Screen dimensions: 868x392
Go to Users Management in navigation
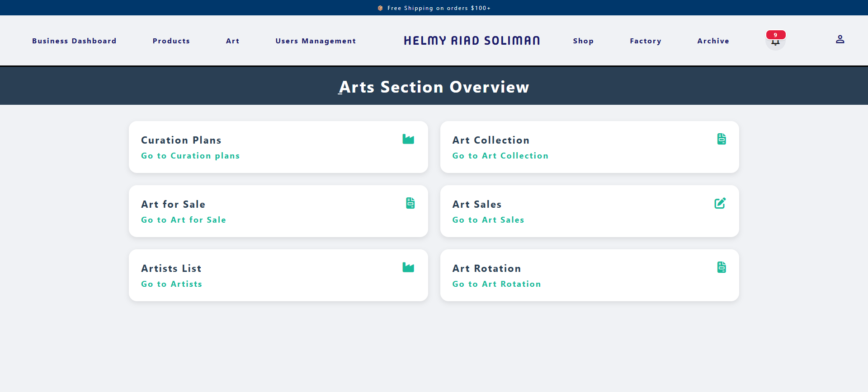click(x=316, y=41)
